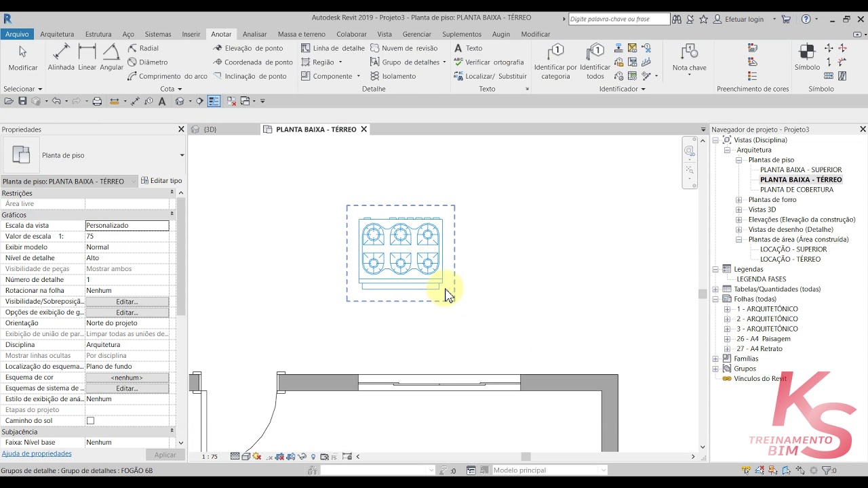This screenshot has width=868, height=488.
Task: Run Verificar ortografia
Action: (x=489, y=62)
